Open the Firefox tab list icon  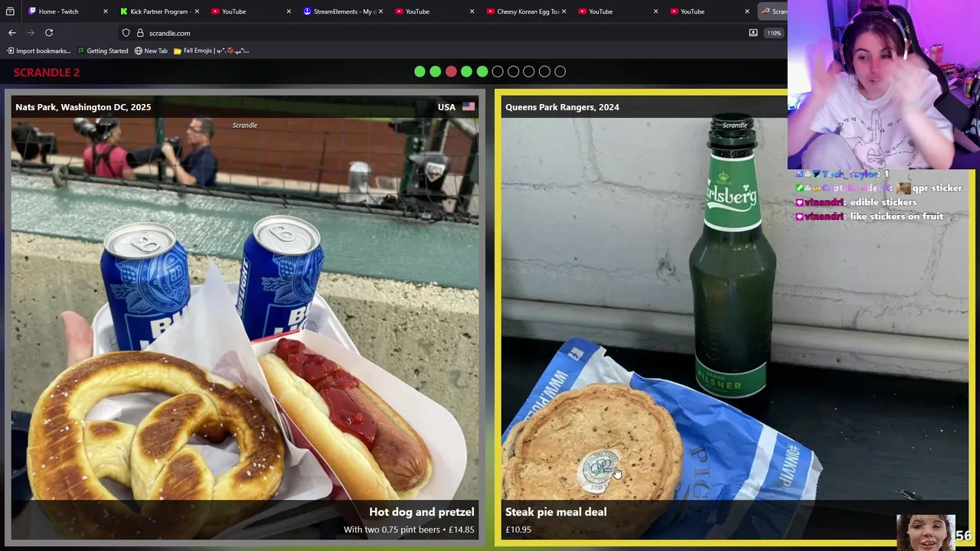pyautogui.click(x=10, y=11)
